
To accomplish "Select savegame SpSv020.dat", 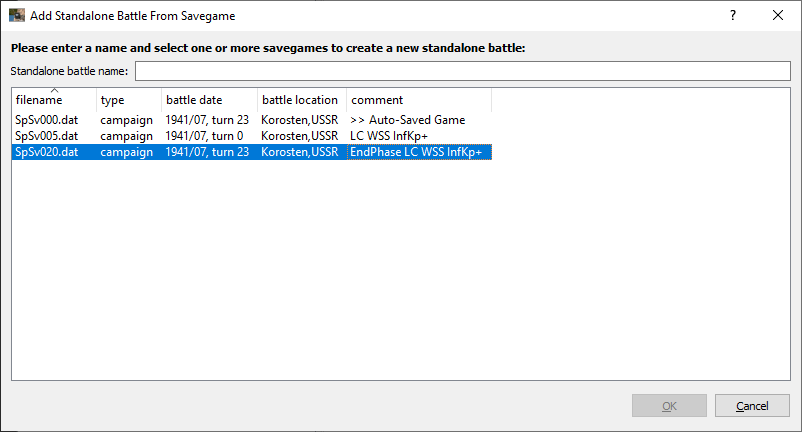I will 46,152.
